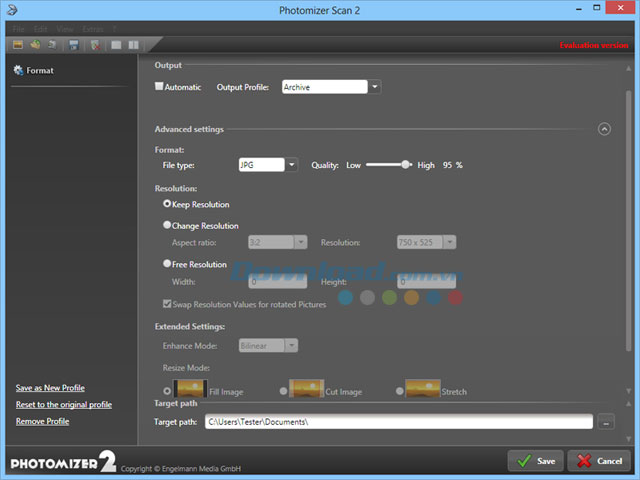Select the Free Resolution option
This screenshot has width=640, height=480.
167,265
